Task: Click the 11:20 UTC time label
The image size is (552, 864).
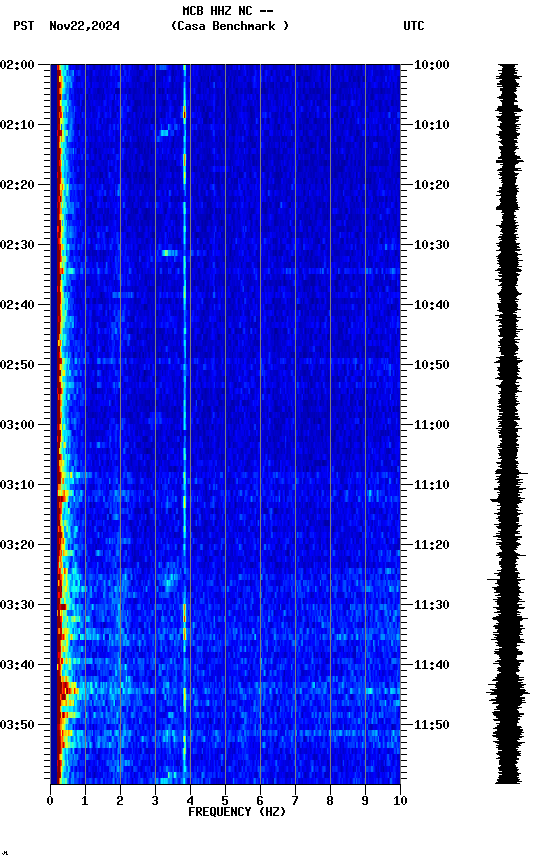Action: pyautogui.click(x=432, y=545)
